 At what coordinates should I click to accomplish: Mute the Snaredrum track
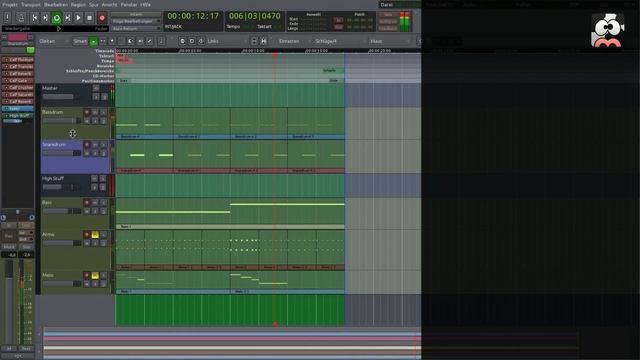click(95, 144)
